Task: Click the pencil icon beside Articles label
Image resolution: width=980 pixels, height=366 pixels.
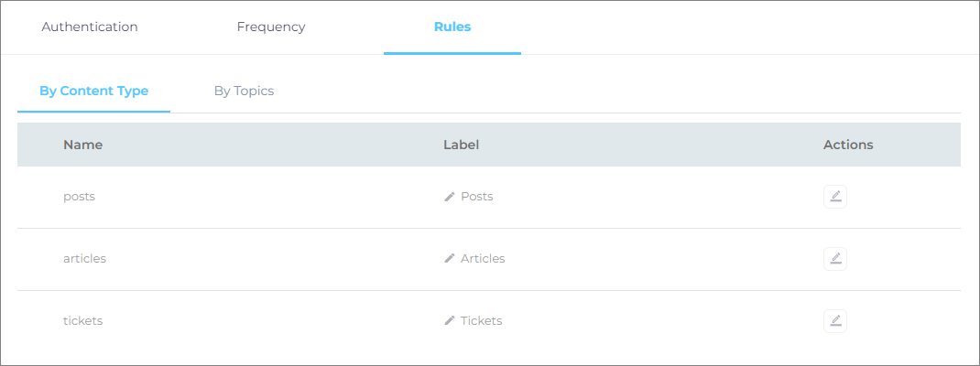Action: coord(450,259)
